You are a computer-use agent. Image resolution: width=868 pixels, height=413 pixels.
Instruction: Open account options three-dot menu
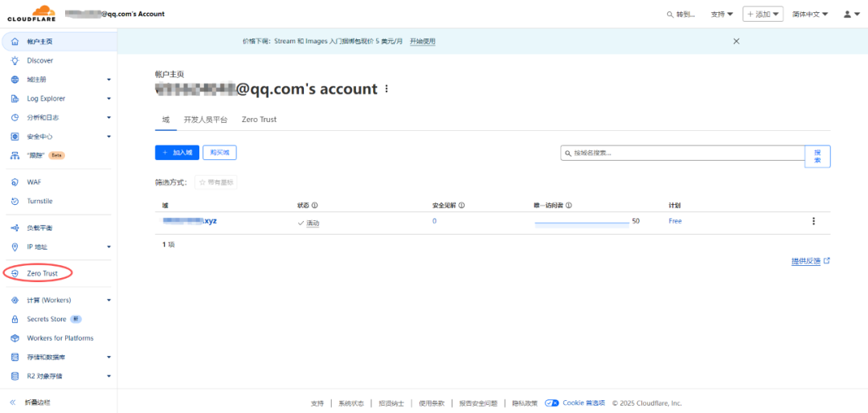387,88
